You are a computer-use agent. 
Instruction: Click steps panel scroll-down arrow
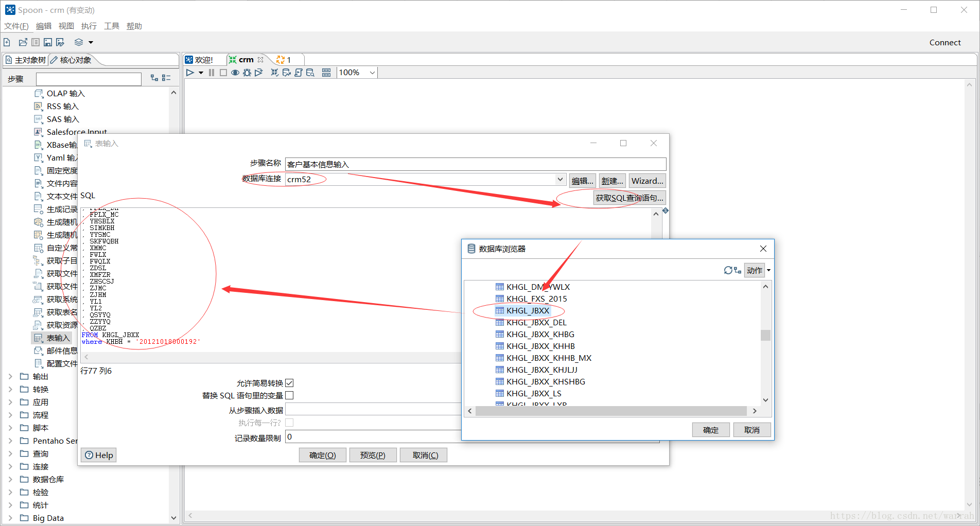click(173, 518)
